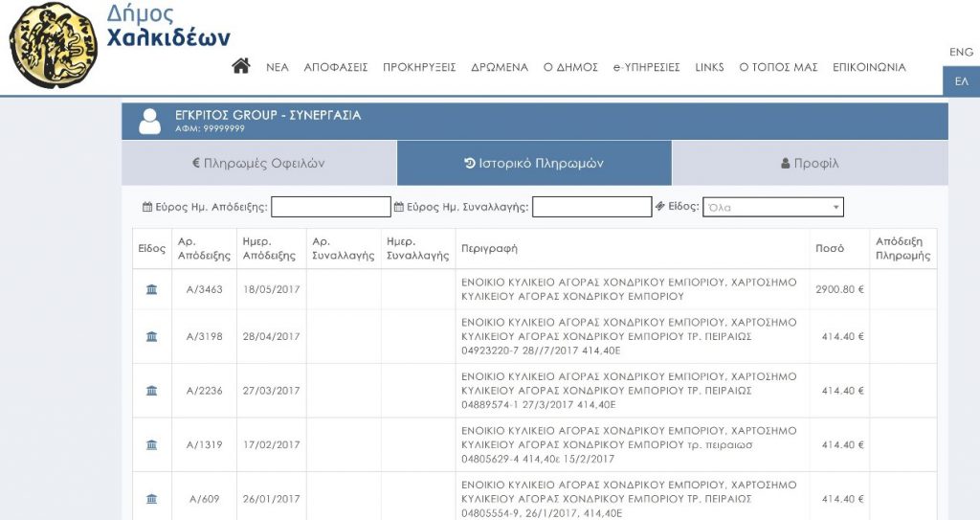Click bank icon in row A/2236

151,391
